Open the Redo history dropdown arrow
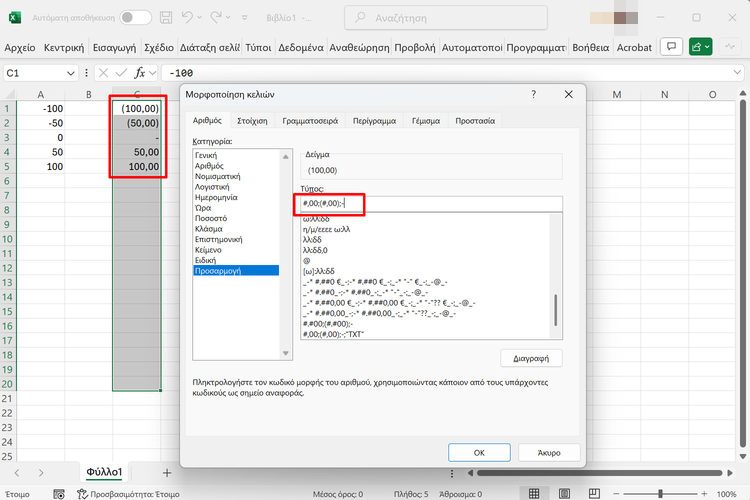Viewport: 750px width, 500px height. (228, 18)
